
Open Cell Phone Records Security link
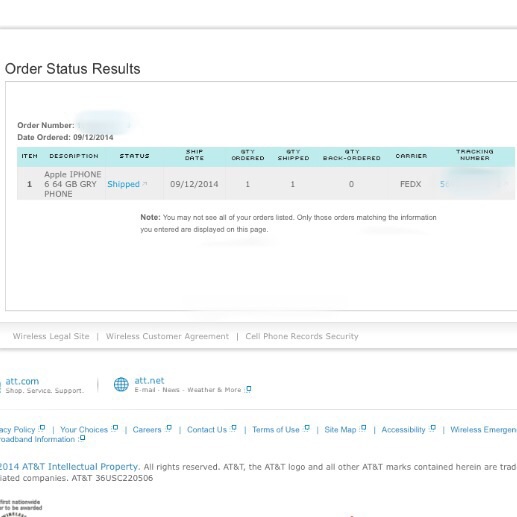(302, 336)
